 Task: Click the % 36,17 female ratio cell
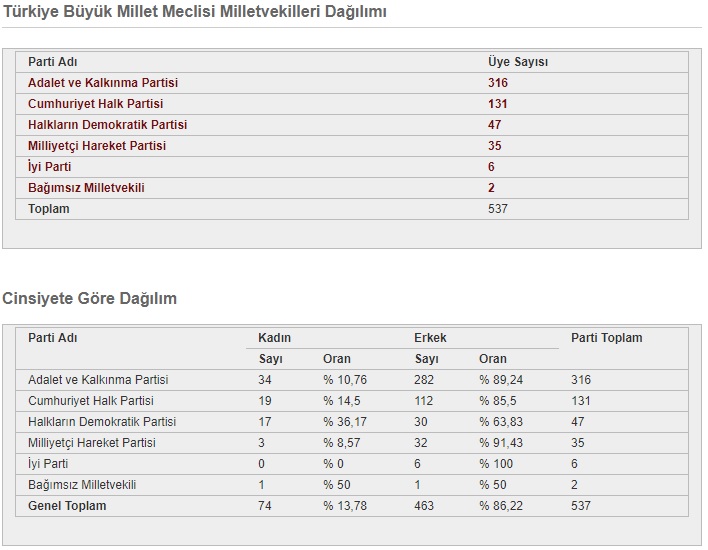point(344,422)
